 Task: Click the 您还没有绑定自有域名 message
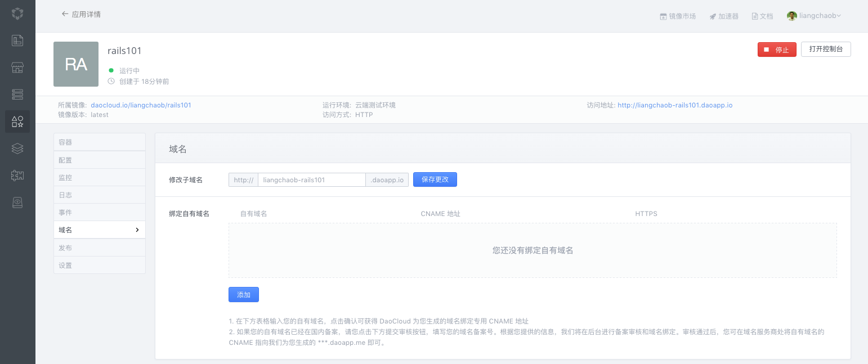point(533,250)
